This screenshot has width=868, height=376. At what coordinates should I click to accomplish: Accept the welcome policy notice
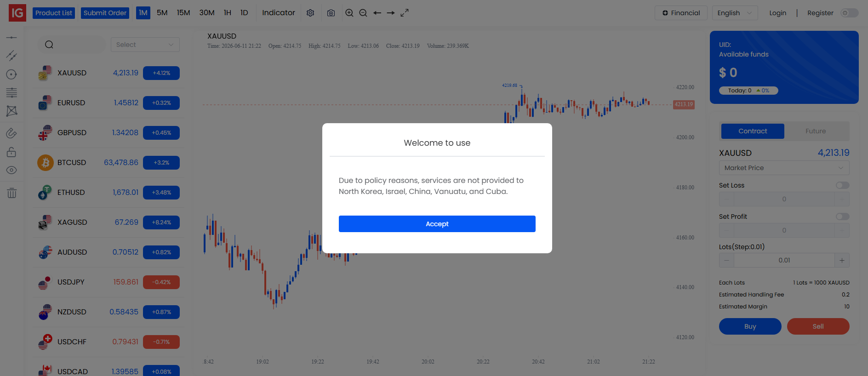(437, 224)
